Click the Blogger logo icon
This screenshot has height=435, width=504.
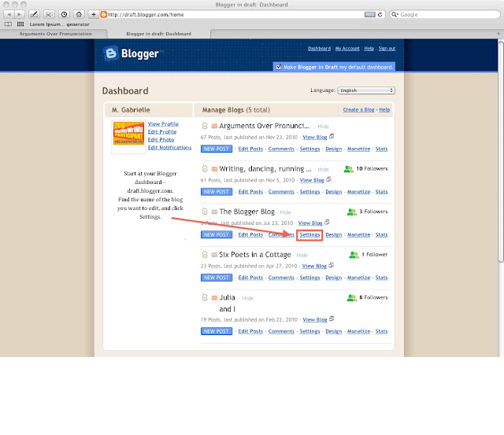[x=111, y=53]
